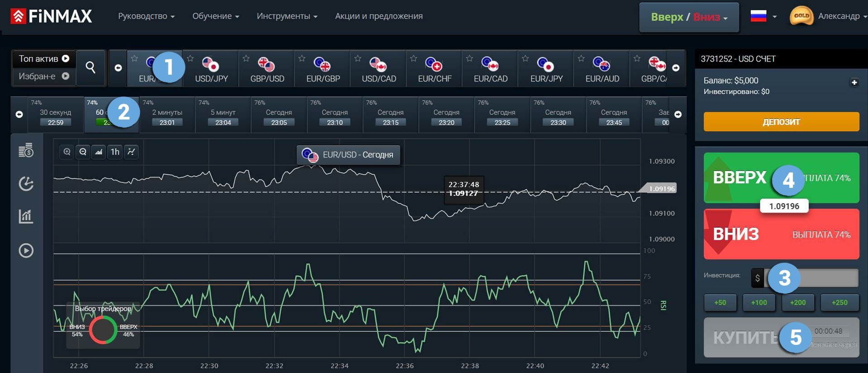The height and width of the screenshot is (373, 868).
Task: Favorite EUR/AUD with its star
Action: click(x=581, y=58)
